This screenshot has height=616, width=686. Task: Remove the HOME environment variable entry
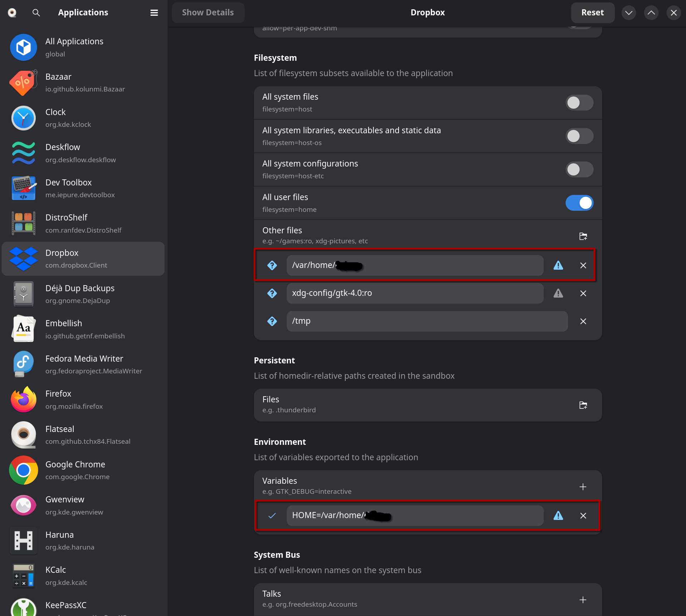coord(583,516)
